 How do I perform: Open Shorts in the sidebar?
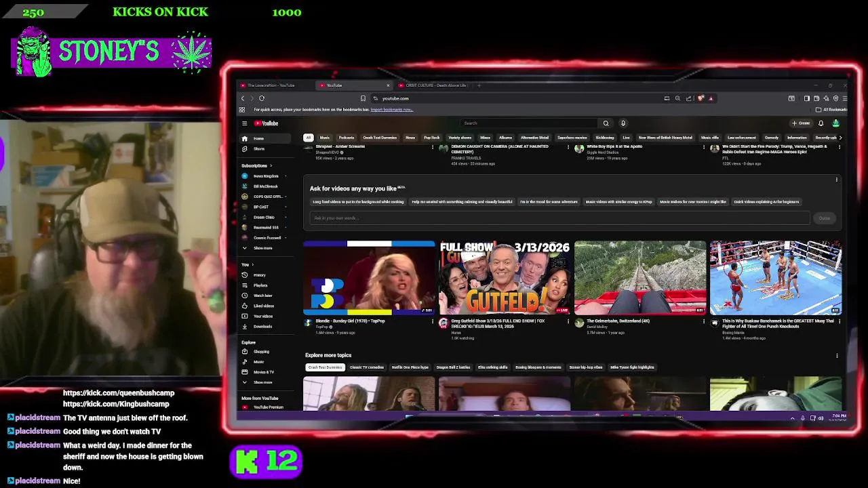point(264,148)
